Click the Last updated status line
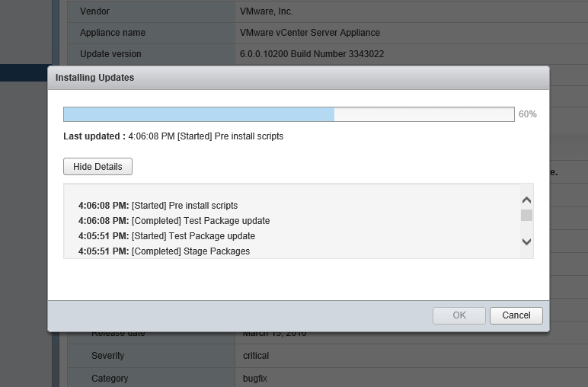 click(x=173, y=136)
